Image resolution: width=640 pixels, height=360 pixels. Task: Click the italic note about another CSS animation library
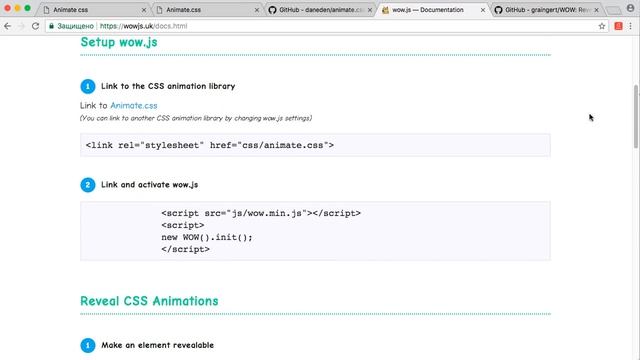pyautogui.click(x=196, y=118)
